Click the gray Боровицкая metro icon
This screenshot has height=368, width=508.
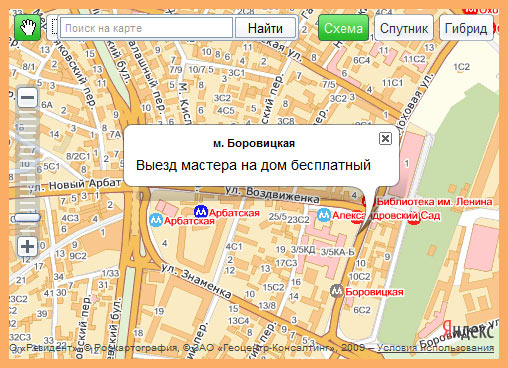click(x=336, y=291)
